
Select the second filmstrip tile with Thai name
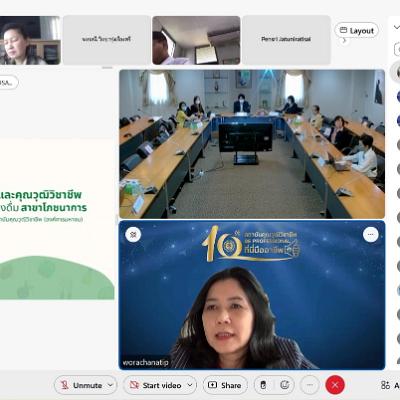pyautogui.click(x=107, y=40)
